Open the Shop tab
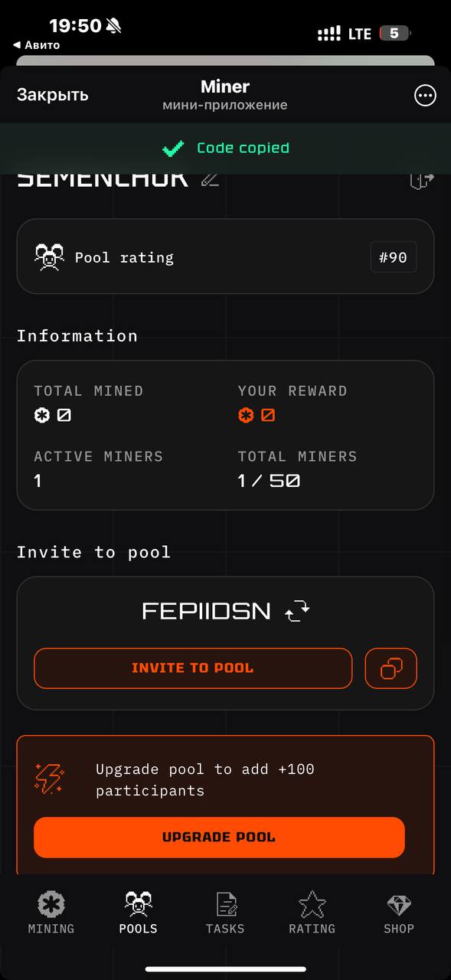Viewport: 451px width, 980px height. tap(399, 913)
